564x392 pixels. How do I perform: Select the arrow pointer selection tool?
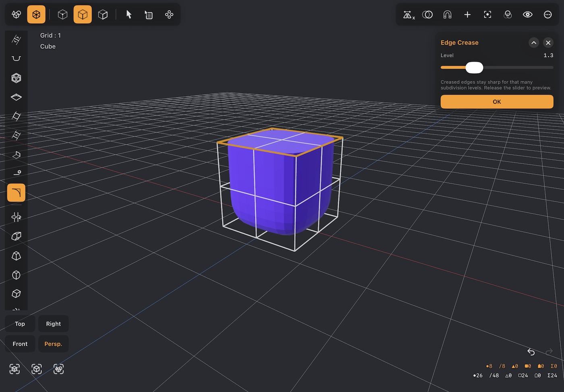click(x=129, y=15)
